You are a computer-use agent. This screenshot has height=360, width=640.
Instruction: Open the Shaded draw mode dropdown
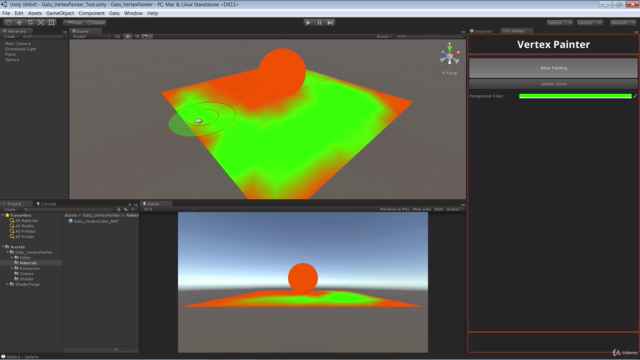pos(91,36)
